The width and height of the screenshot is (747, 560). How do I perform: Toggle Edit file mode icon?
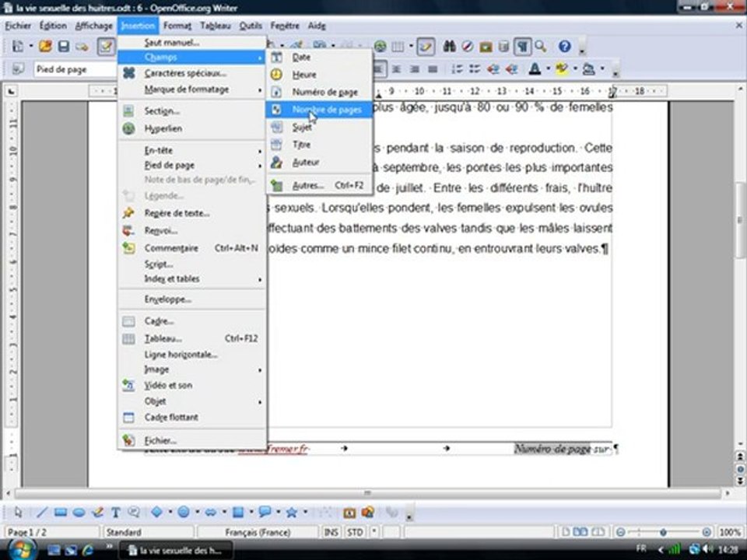pos(106,46)
